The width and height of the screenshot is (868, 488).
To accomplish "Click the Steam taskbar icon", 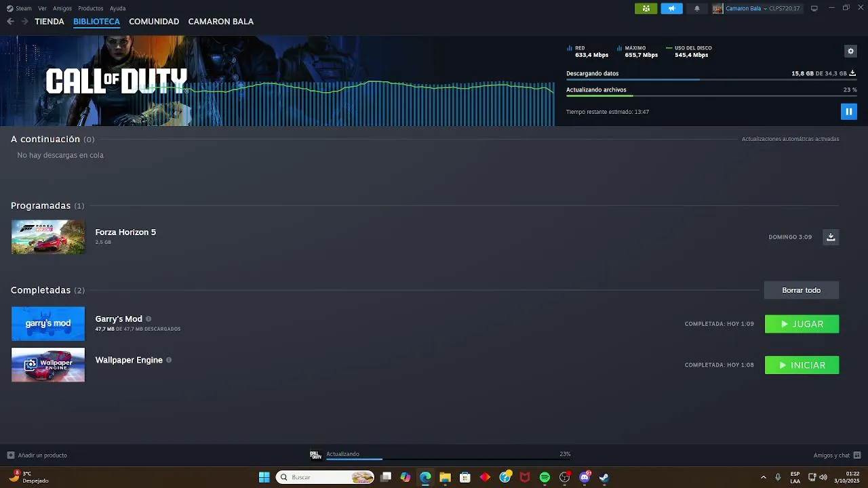I will point(604,477).
